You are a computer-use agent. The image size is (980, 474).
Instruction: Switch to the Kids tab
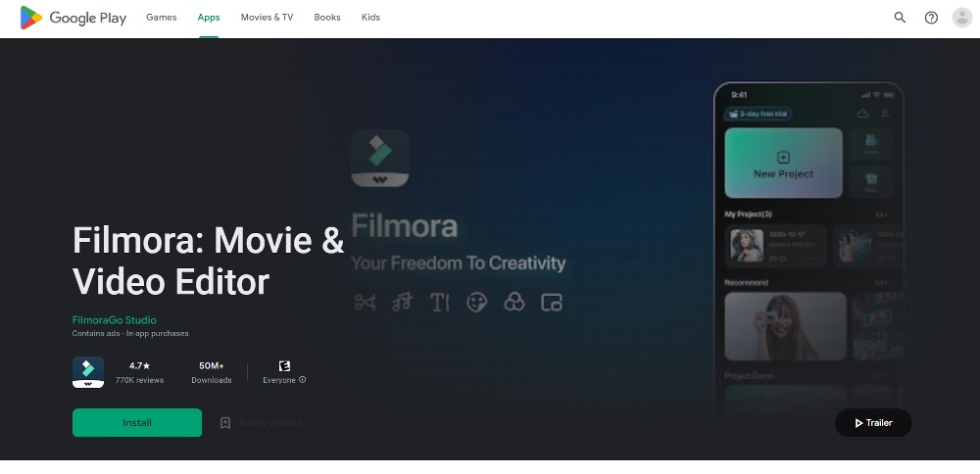[x=370, y=18]
